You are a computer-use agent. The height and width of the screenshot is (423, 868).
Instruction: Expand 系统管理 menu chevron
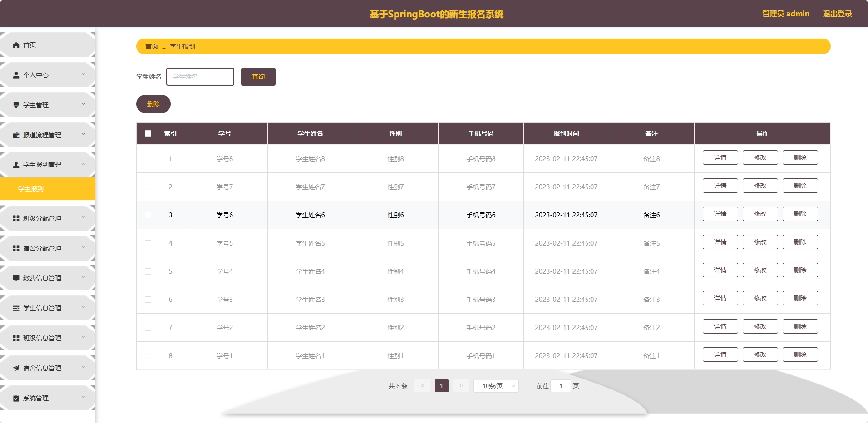point(84,397)
